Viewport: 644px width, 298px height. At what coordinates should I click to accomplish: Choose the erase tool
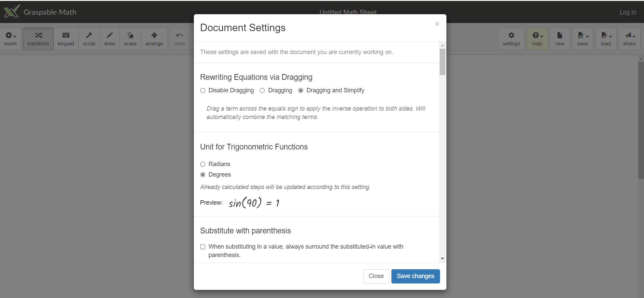click(130, 39)
